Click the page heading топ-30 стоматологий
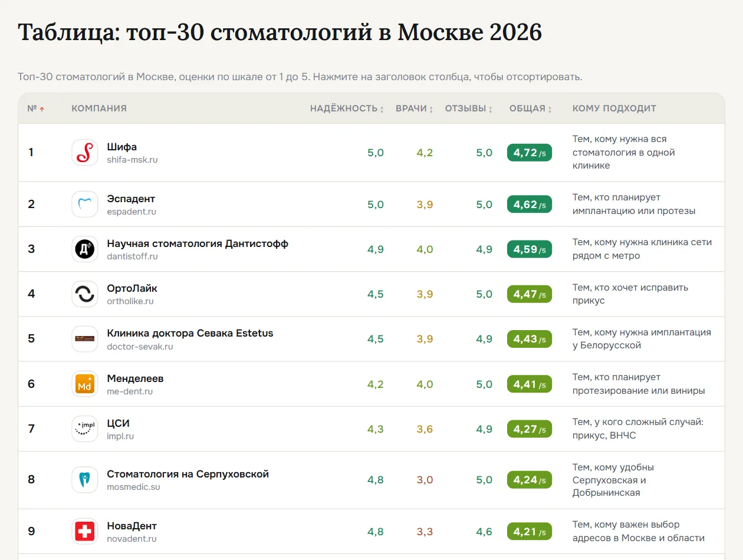Screen dimensions: 743x560 (280, 32)
